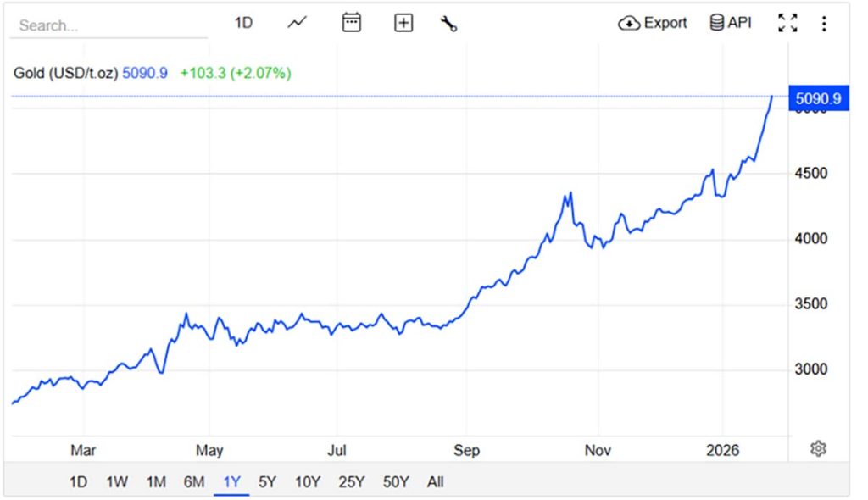This screenshot has width=868, height=500.
Task: Select the 50Y time range
Action: 394,481
